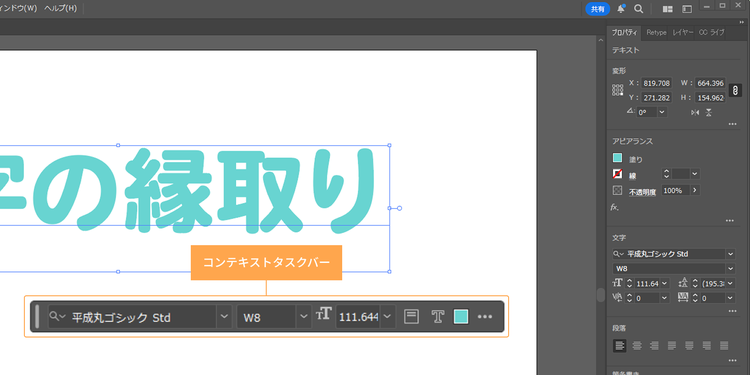
Task: Click the font size icon in task bar
Action: 324,314
